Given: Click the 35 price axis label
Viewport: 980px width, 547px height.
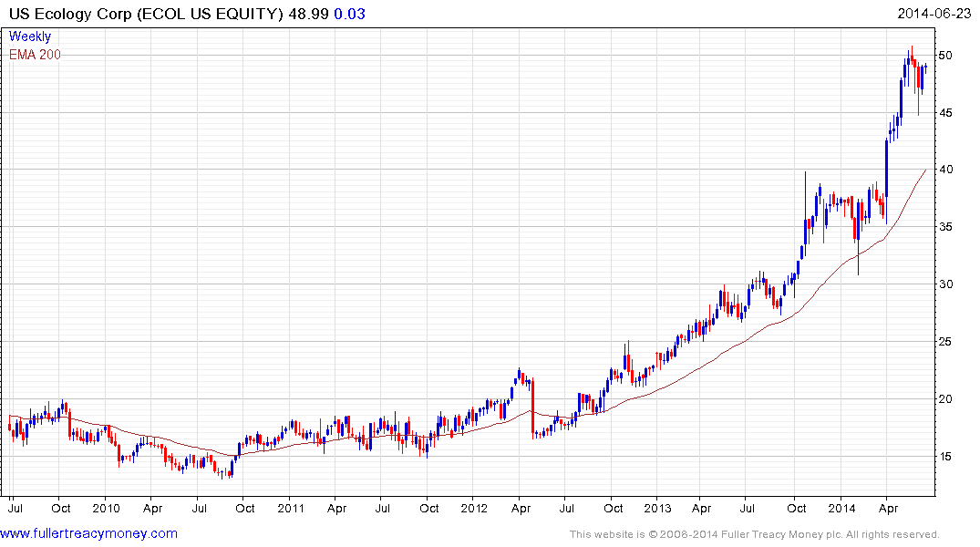Looking at the screenshot, I should pyautogui.click(x=945, y=226).
